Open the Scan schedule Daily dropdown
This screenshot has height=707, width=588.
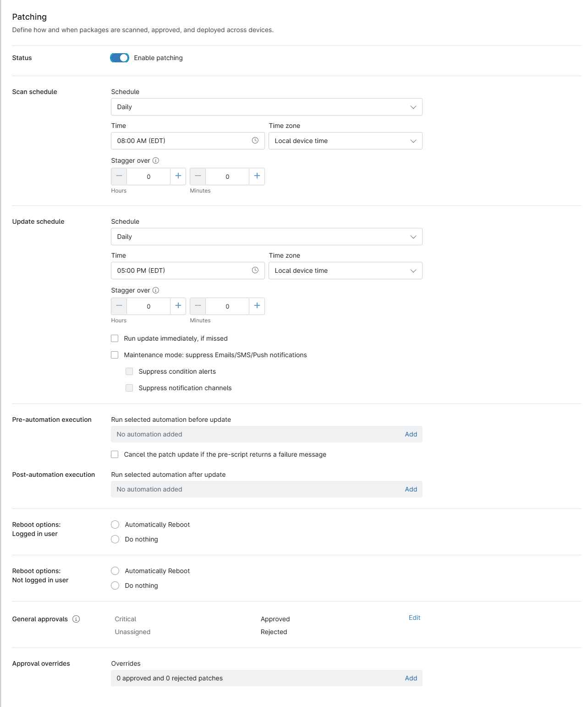click(x=266, y=107)
